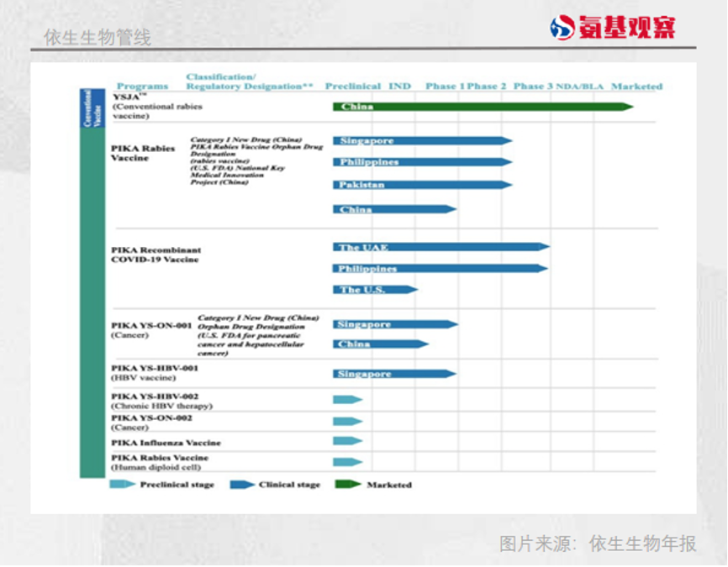Viewport: 728px width, 567px height.
Task: Click the Phase 2 column header
Action: [487, 87]
